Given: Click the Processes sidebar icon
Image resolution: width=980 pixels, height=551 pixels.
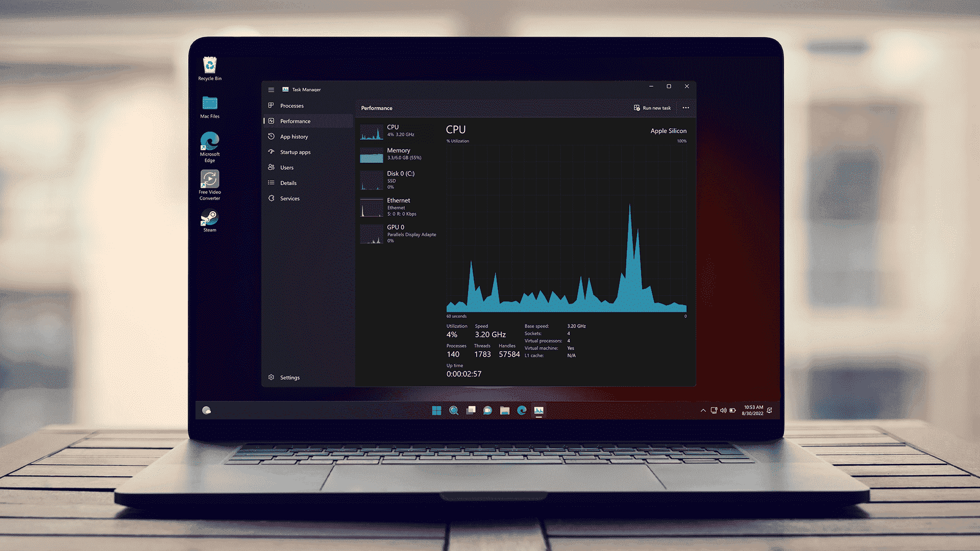Looking at the screenshot, I should coord(271,105).
